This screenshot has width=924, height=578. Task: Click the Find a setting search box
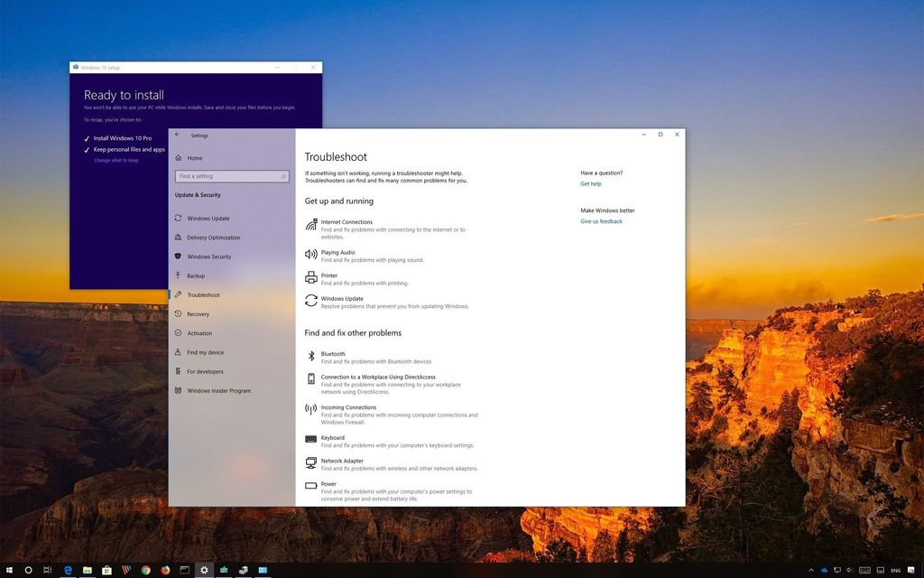pos(231,176)
